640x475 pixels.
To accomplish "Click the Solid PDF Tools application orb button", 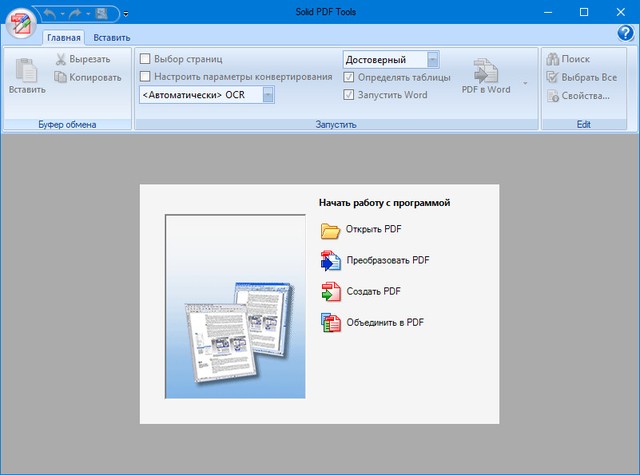I will (x=19, y=21).
